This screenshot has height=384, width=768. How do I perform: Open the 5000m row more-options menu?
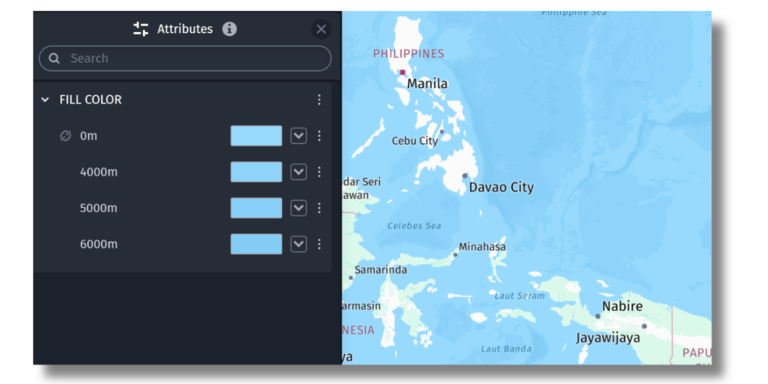[319, 208]
